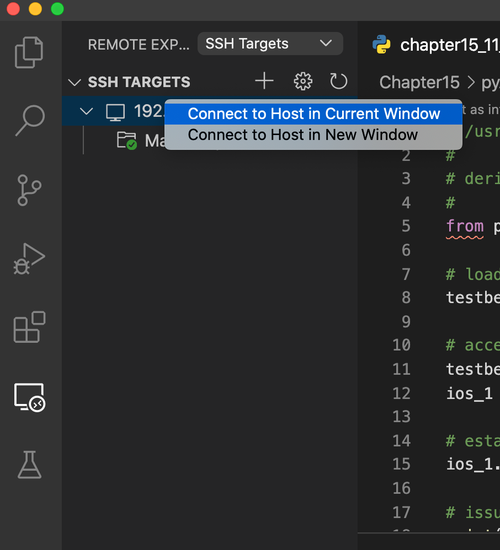Click line number 17 in the gutter
The width and height of the screenshot is (500, 550).
pos(401,512)
